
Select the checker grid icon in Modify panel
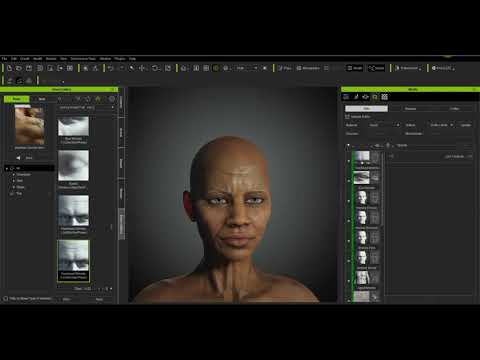click(385, 97)
